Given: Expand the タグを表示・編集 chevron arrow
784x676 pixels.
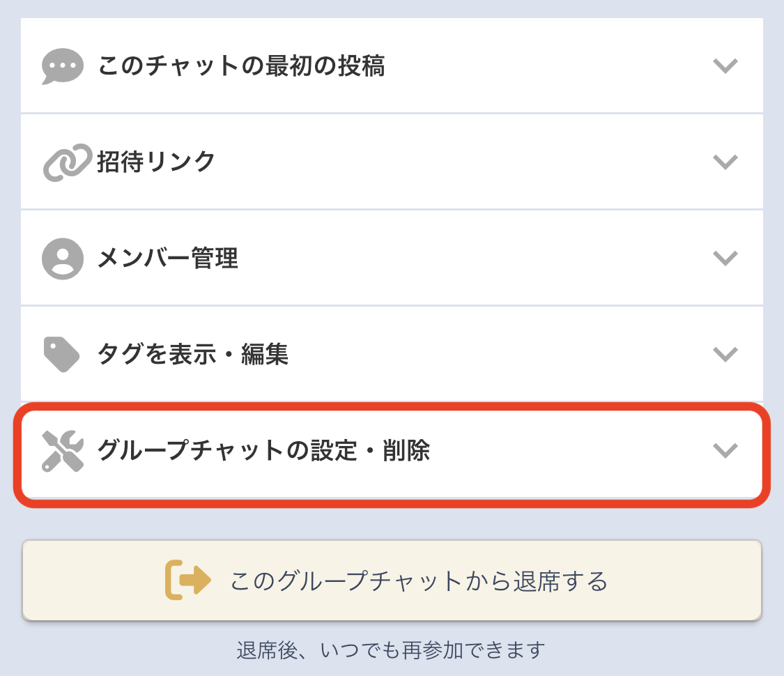Looking at the screenshot, I should click(725, 354).
